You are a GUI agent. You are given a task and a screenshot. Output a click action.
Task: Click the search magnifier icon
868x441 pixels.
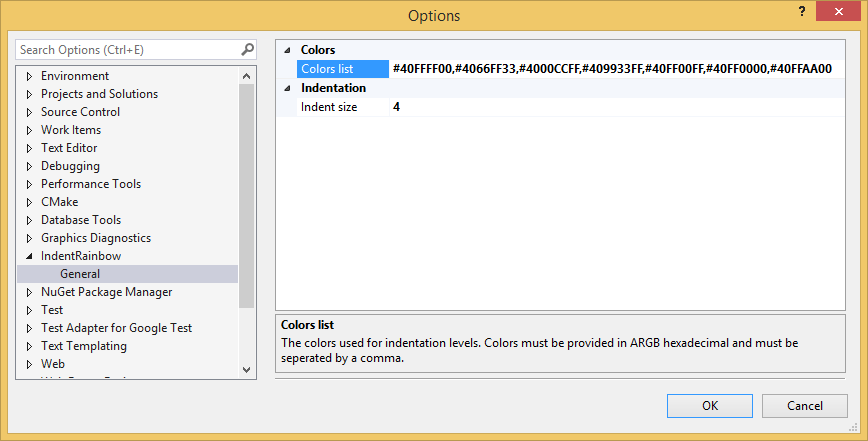[247, 49]
